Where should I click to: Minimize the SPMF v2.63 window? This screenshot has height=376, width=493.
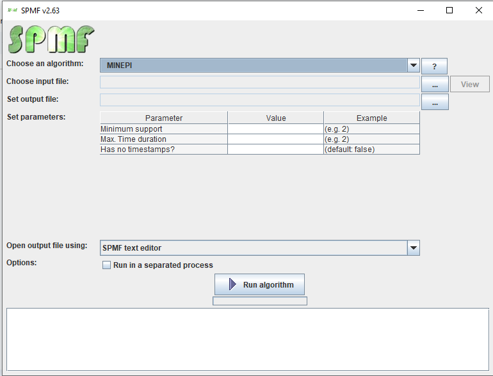pos(421,10)
